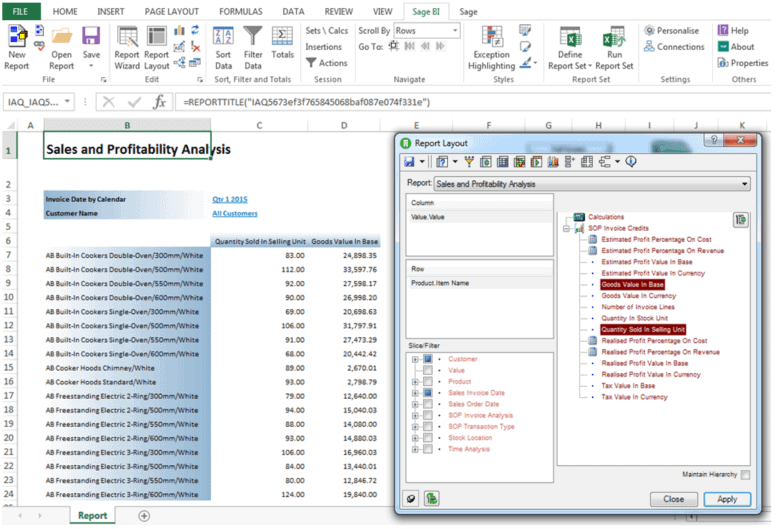
Task: Click the formula bar input
Action: pyautogui.click(x=473, y=102)
